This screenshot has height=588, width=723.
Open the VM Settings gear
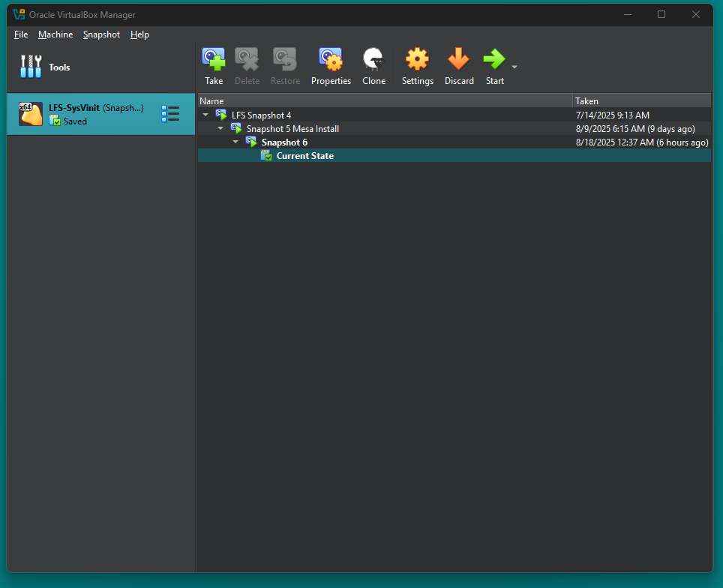coord(417,60)
